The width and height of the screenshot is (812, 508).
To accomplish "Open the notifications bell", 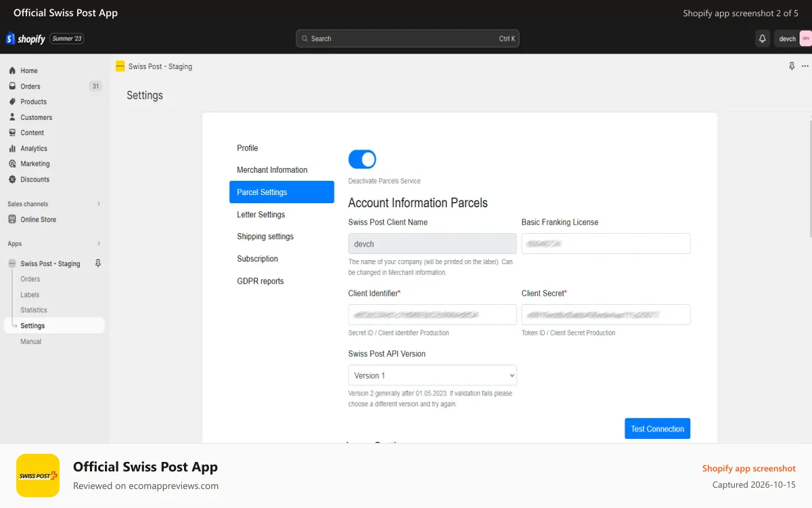I will (x=763, y=39).
